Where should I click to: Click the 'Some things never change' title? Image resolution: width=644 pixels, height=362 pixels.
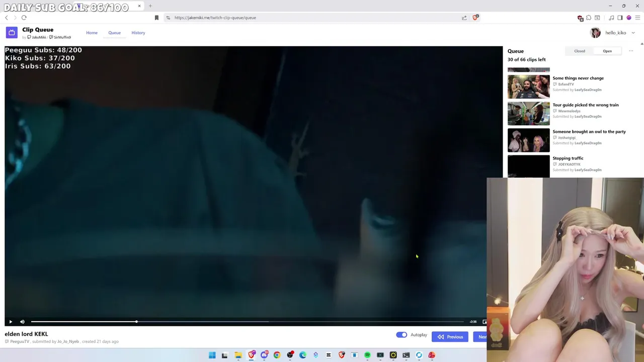pyautogui.click(x=578, y=78)
